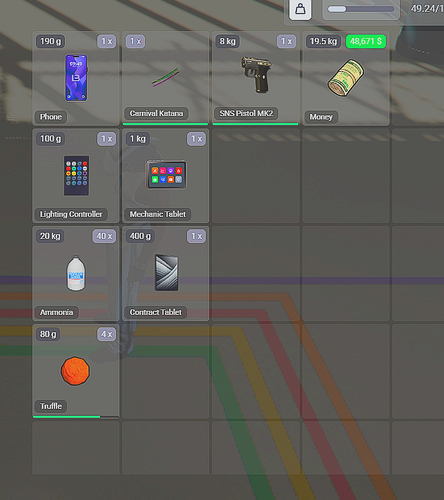
Task: Click the empty slot directly below Money
Action: (346, 176)
